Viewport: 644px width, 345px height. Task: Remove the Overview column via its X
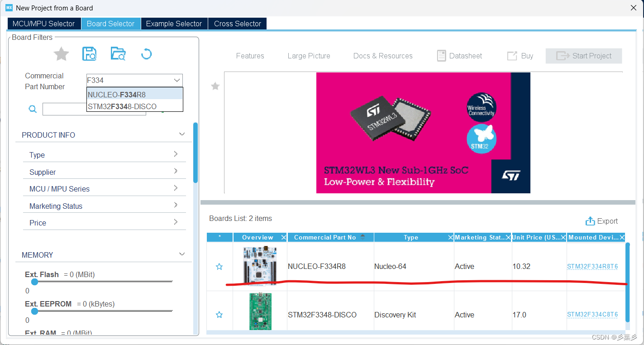pyautogui.click(x=283, y=237)
